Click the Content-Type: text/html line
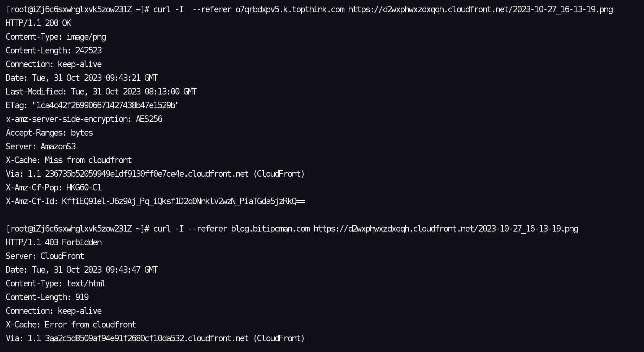644x352 pixels. coord(56,283)
